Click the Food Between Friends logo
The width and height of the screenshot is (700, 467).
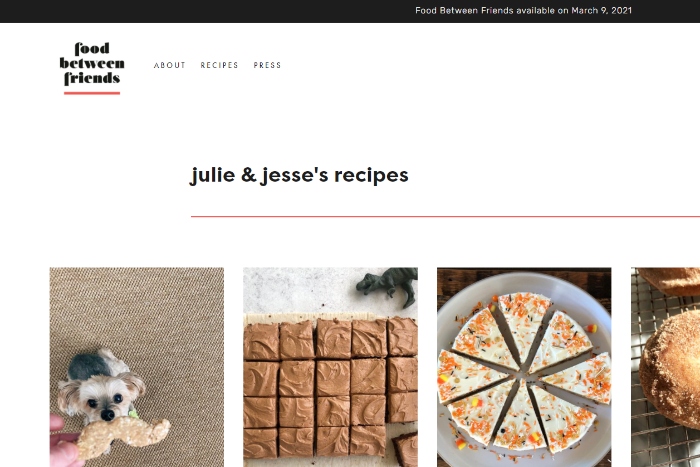pos(92,68)
